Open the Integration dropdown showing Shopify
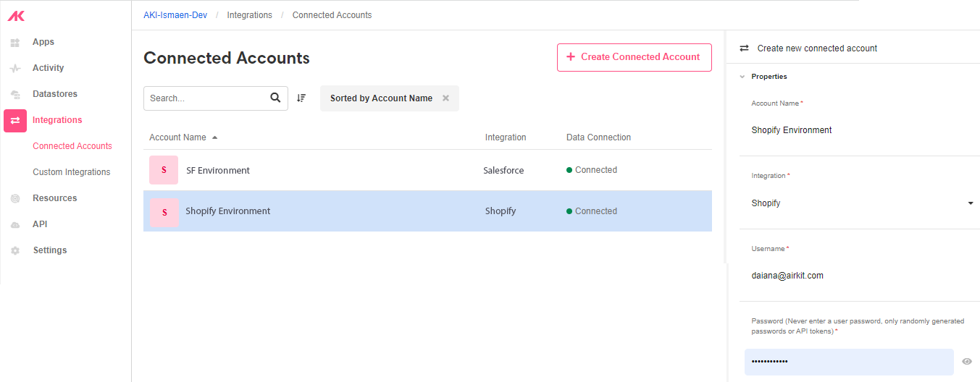This screenshot has height=382, width=980. 862,203
